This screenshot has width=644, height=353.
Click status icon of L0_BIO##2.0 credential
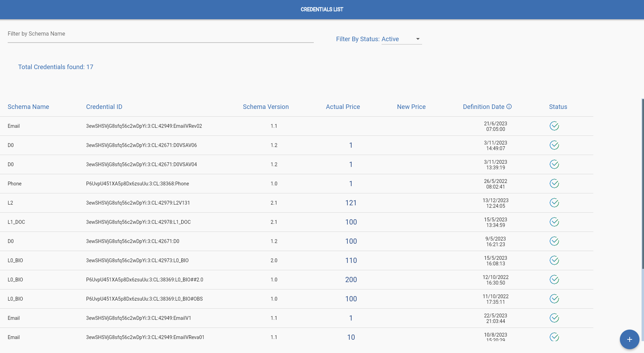tap(554, 280)
